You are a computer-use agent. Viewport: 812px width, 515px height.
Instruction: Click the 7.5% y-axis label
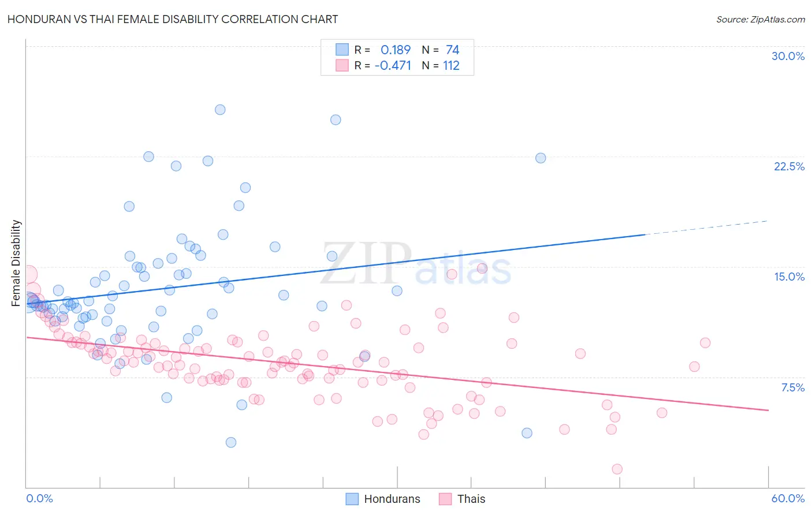tap(792, 387)
